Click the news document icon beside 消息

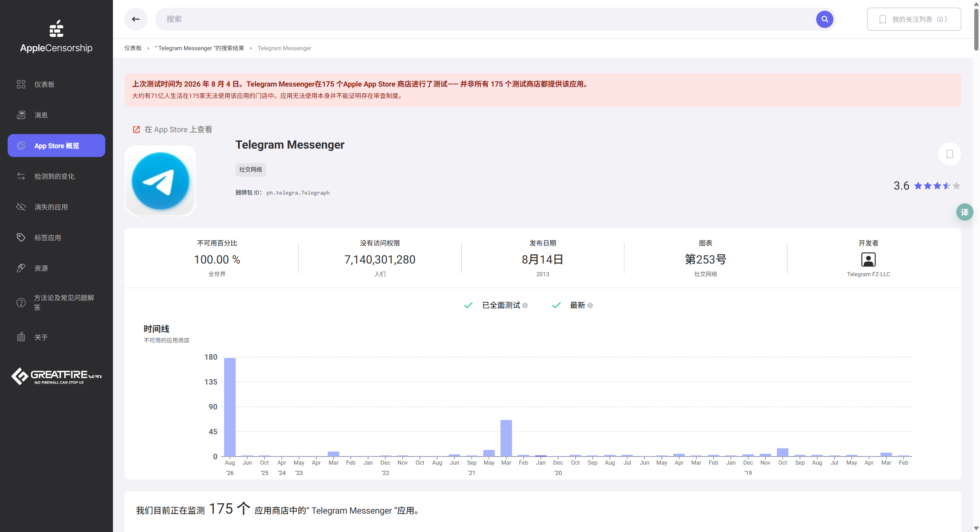click(21, 115)
